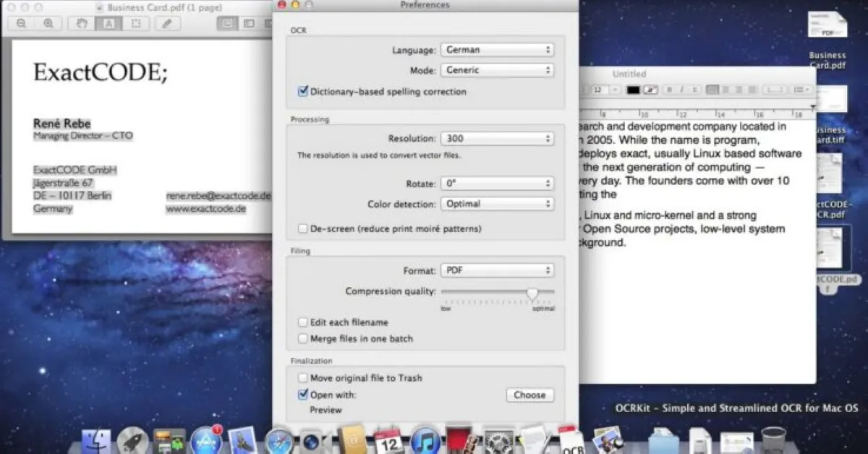Zoom out in the Business Card.pdf Preview window

(x=21, y=23)
